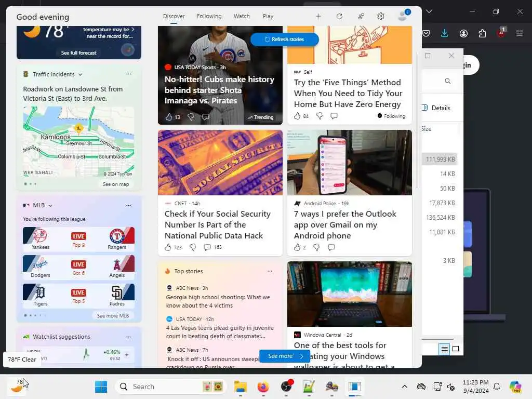Click the file window search icon

(447, 81)
